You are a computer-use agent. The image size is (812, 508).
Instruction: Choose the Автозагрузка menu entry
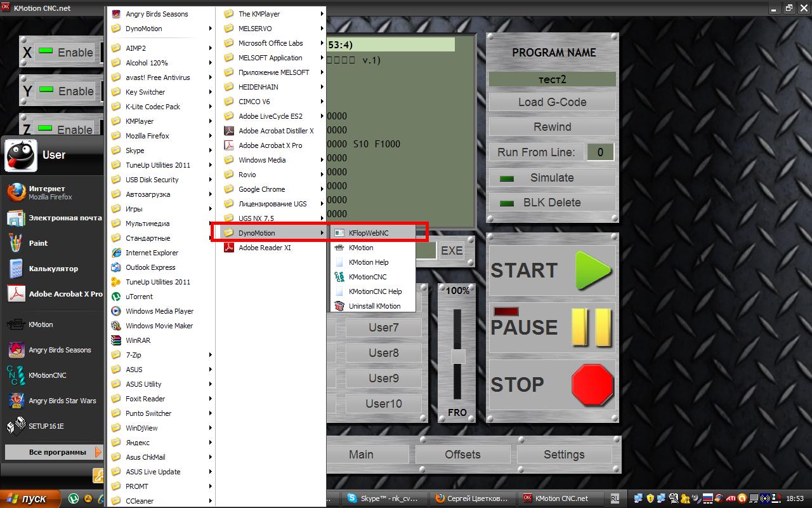pyautogui.click(x=161, y=194)
